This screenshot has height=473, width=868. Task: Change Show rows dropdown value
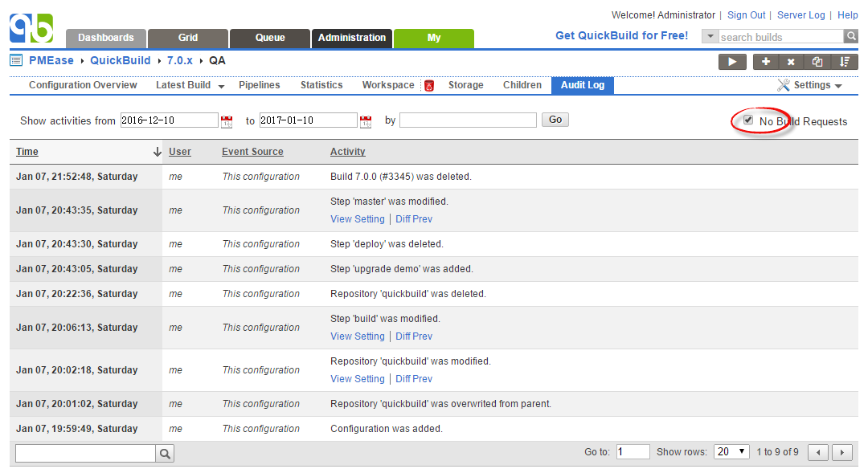click(x=731, y=452)
